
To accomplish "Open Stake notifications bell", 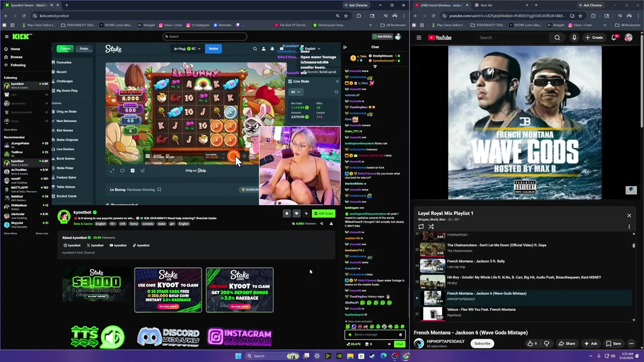I will (x=272, y=49).
